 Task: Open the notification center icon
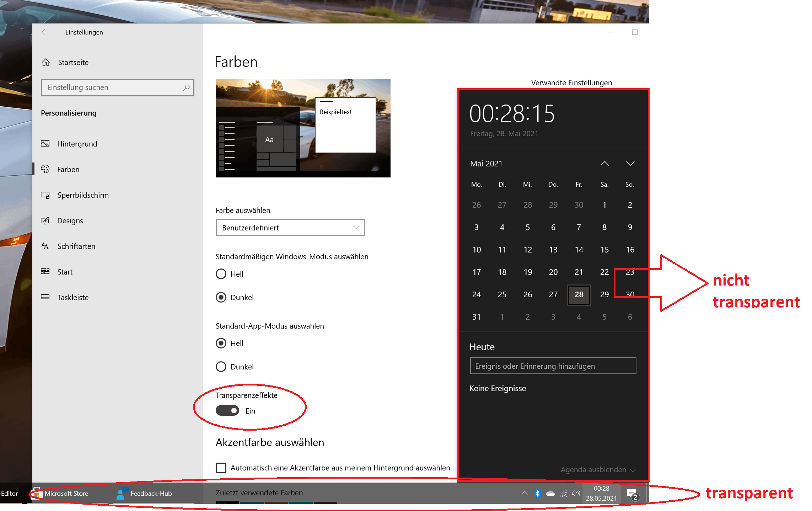coord(632,494)
